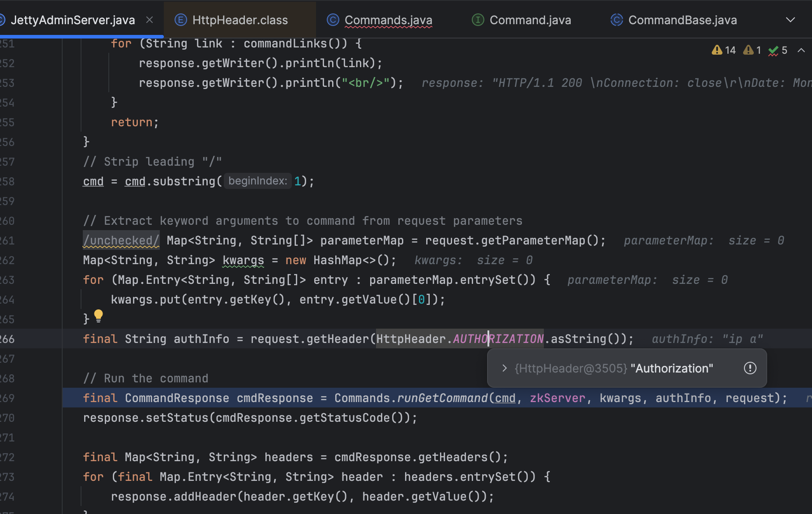
Task: Click the Commands.java class icon
Action: tap(333, 20)
